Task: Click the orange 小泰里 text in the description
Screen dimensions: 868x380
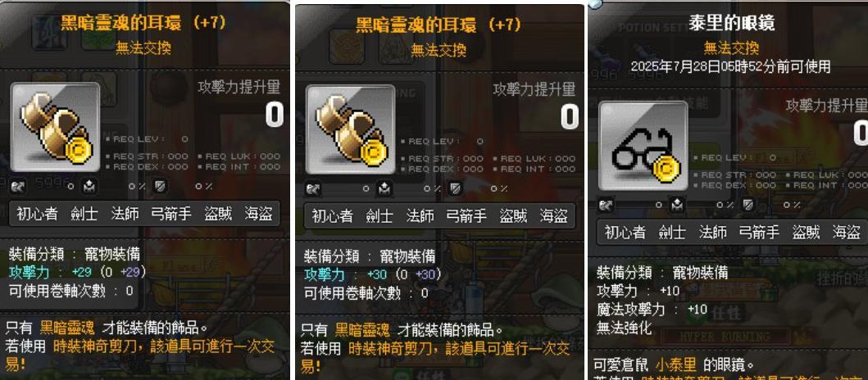Action: (x=675, y=365)
